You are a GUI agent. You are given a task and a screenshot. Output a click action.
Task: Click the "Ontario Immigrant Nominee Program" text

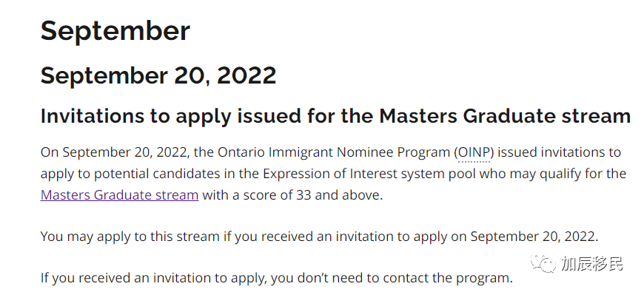point(334,152)
